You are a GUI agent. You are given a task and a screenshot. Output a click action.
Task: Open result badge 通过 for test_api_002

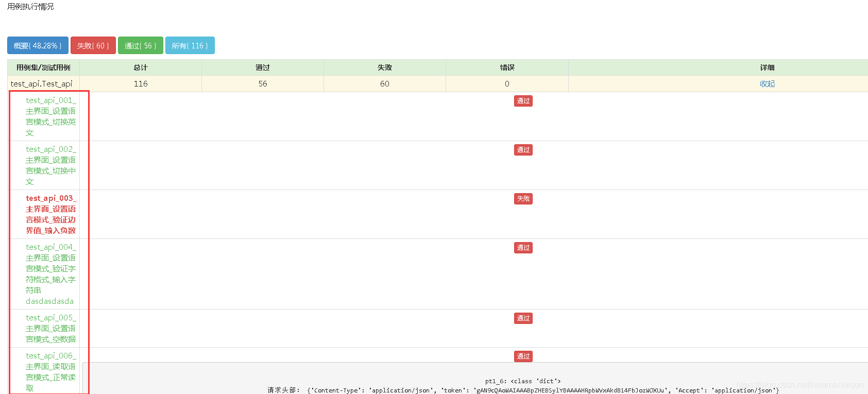pos(523,150)
